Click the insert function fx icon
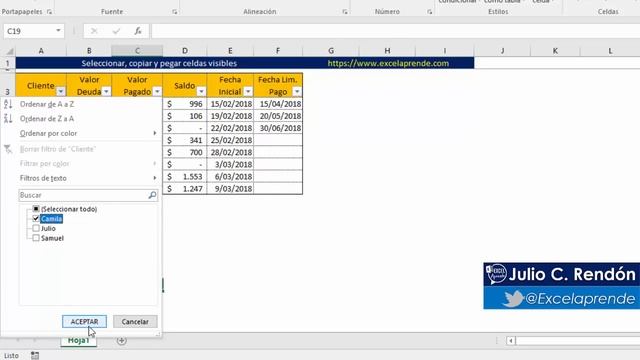The width and height of the screenshot is (640, 360). [138, 31]
